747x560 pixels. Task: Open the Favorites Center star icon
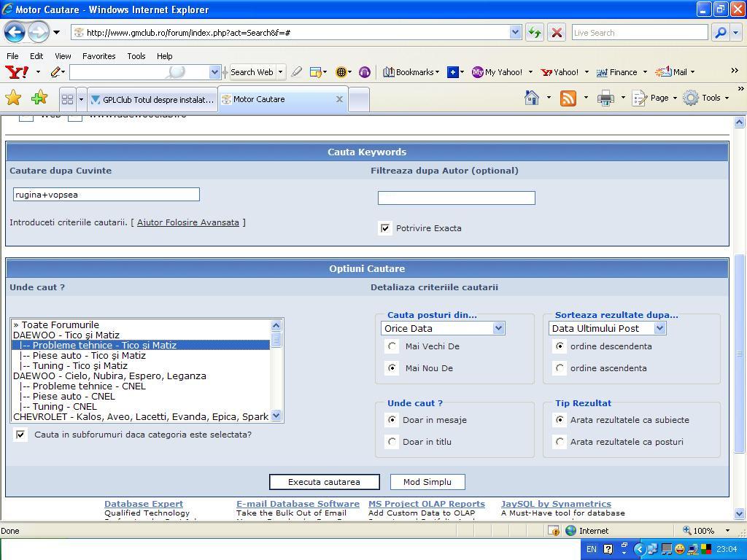[13, 98]
